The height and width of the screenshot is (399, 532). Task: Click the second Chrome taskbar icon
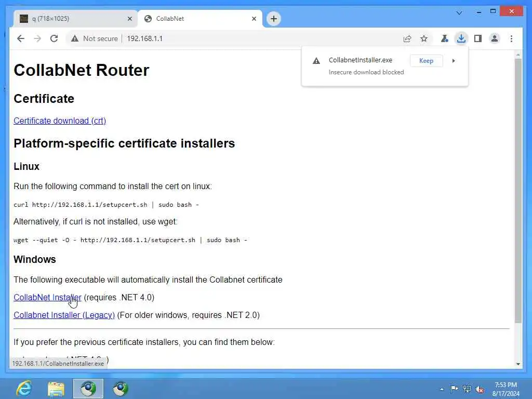(x=120, y=389)
